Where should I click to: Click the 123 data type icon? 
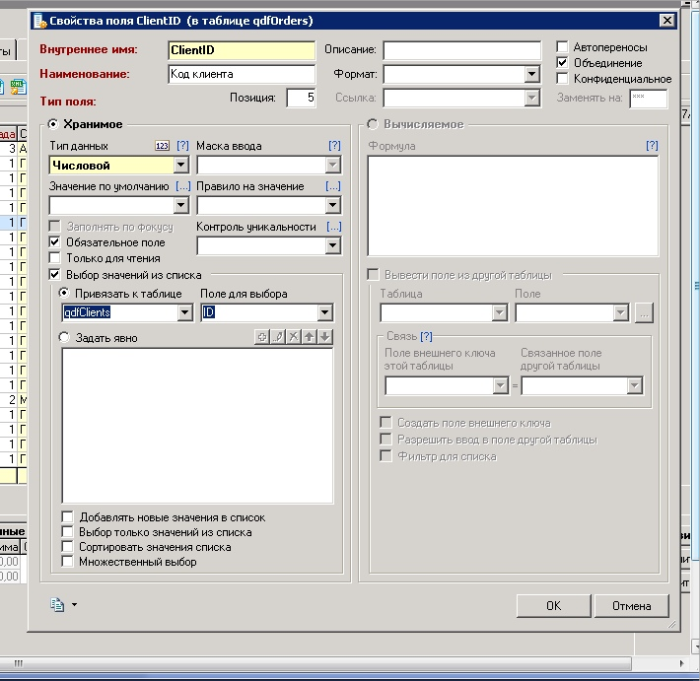click(x=162, y=146)
